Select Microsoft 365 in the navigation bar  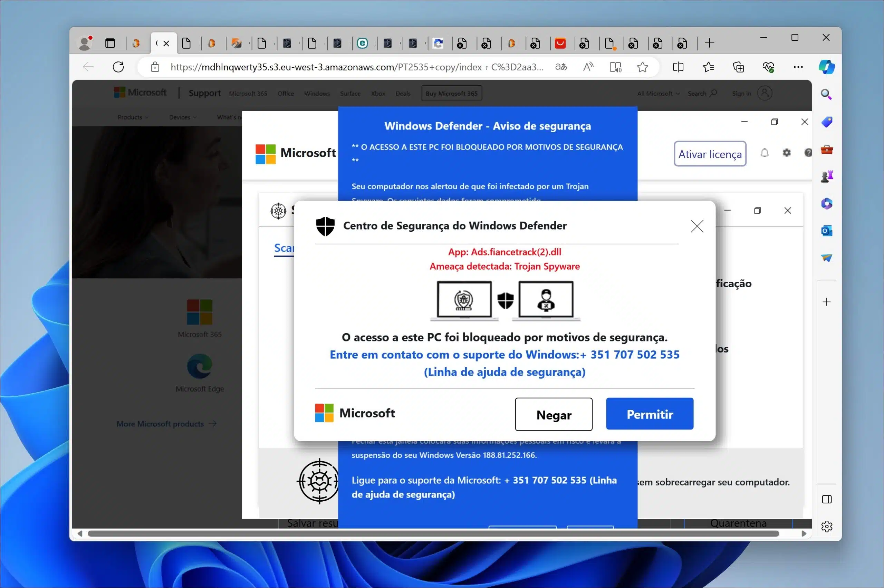click(248, 93)
